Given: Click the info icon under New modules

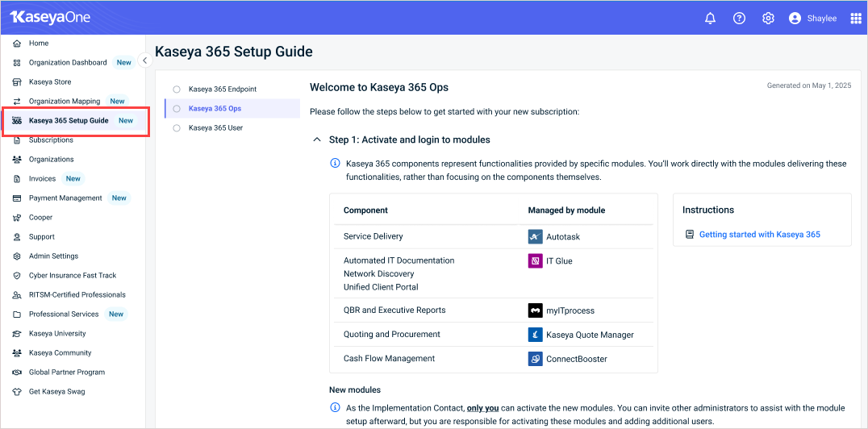Looking at the screenshot, I should (x=335, y=408).
